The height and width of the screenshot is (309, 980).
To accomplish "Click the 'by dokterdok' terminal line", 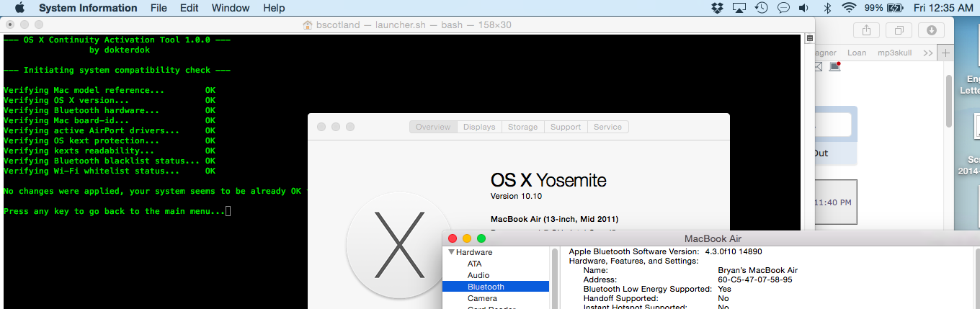I will click(x=120, y=50).
